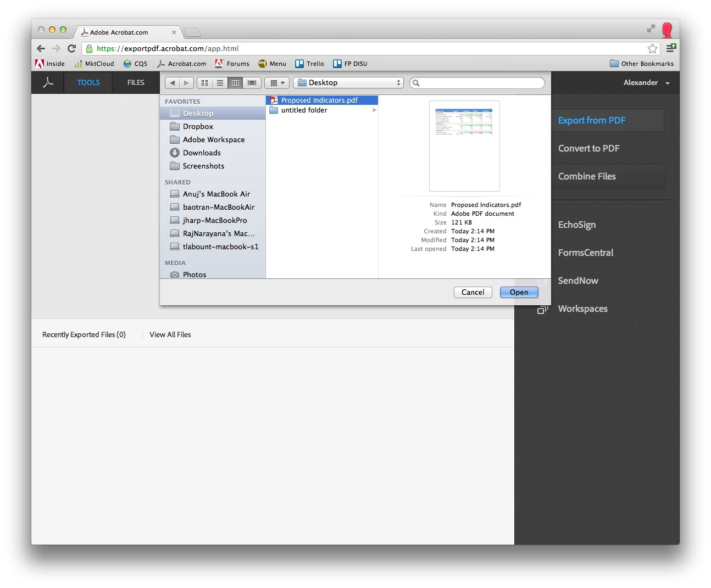Click View All Files link
Image resolution: width=711 pixels, height=588 pixels.
(170, 334)
